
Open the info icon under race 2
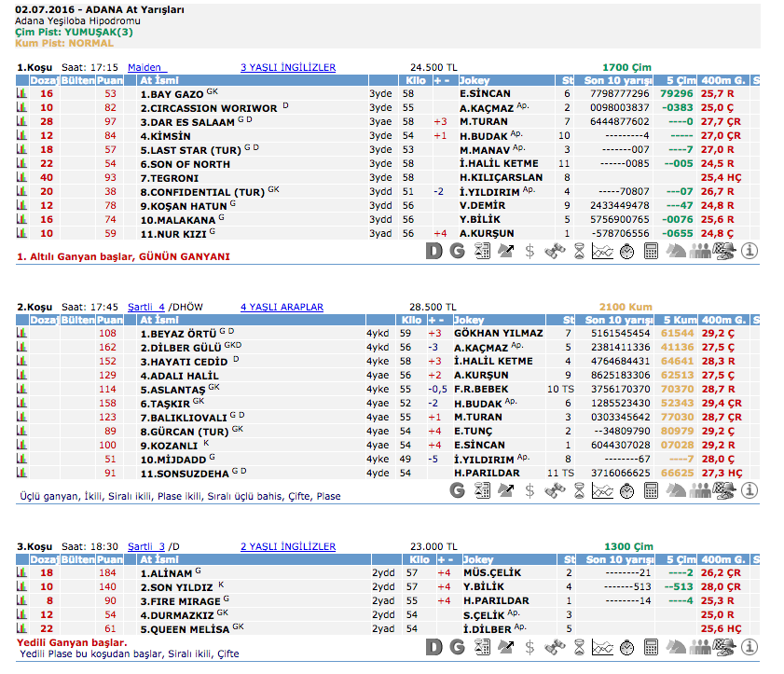(x=749, y=490)
